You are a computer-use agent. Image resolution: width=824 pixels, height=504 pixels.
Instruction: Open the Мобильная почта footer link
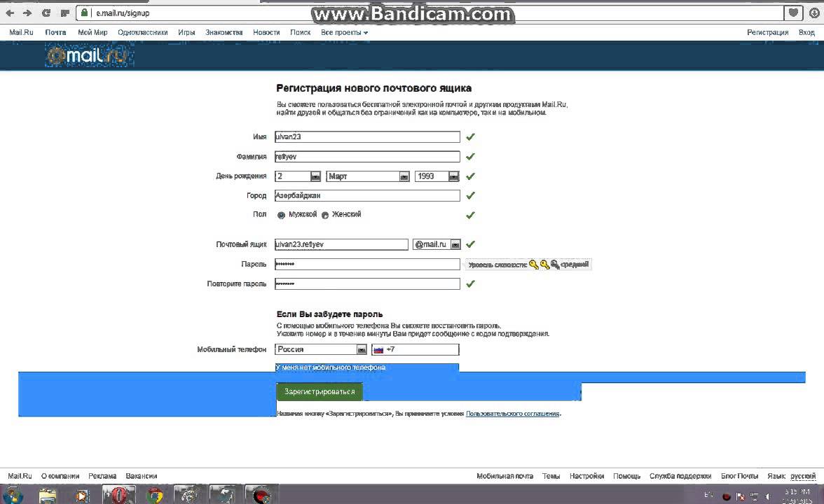click(x=504, y=476)
